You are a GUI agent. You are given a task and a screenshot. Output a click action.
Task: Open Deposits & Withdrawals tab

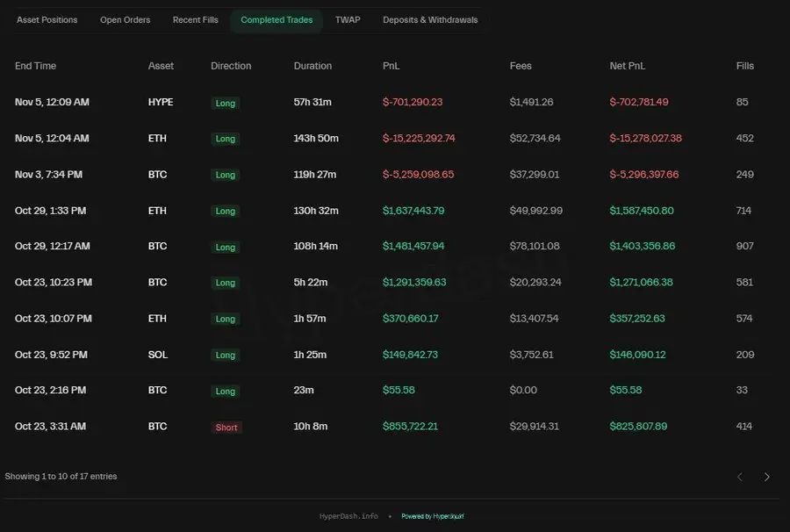[x=430, y=20]
